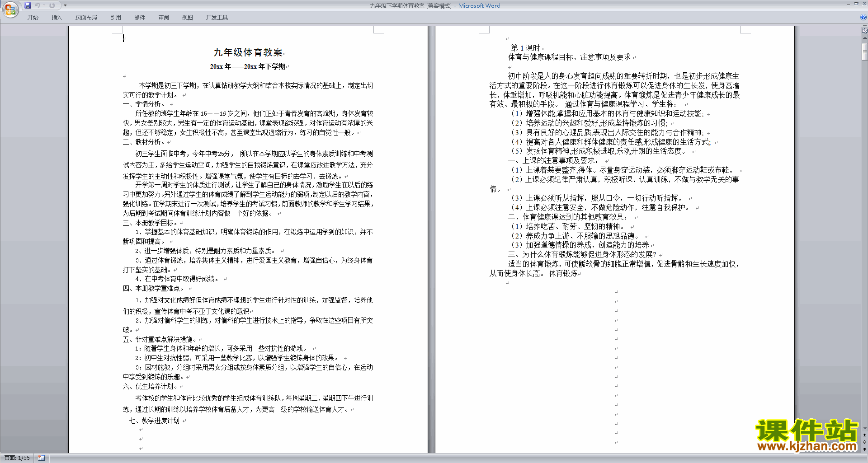
Task: Click the vertical scrollbar down arrow
Action: [865, 428]
